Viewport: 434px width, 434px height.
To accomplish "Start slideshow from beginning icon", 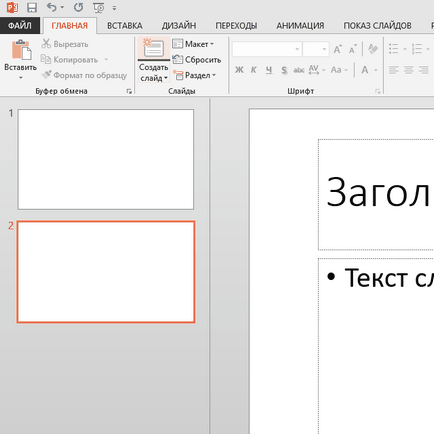I will tap(98, 8).
